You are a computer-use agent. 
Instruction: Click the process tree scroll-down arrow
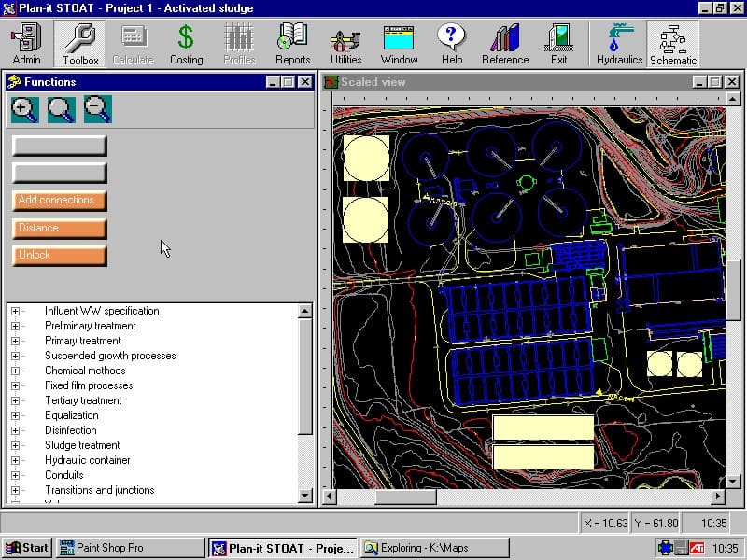click(x=305, y=496)
